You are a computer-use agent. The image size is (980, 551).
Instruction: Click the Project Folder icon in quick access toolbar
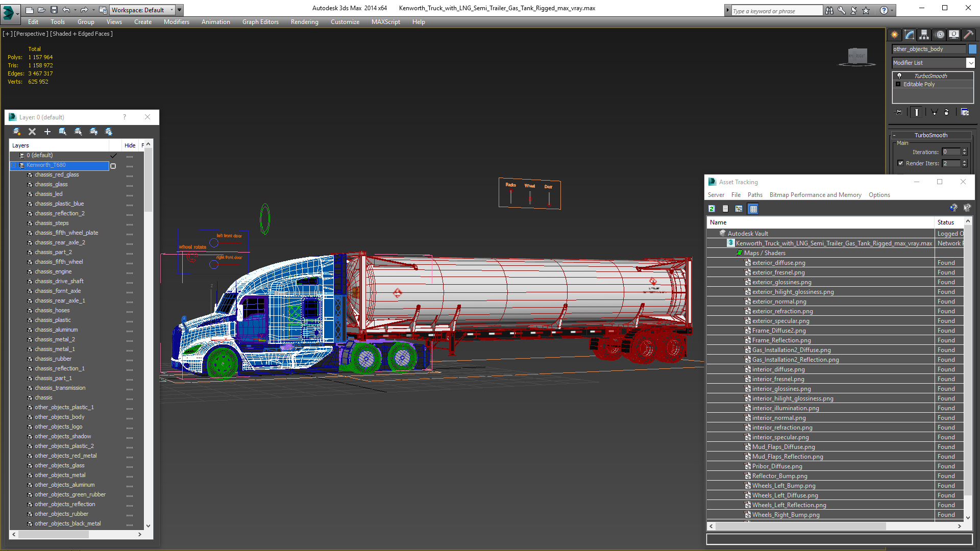103,10
